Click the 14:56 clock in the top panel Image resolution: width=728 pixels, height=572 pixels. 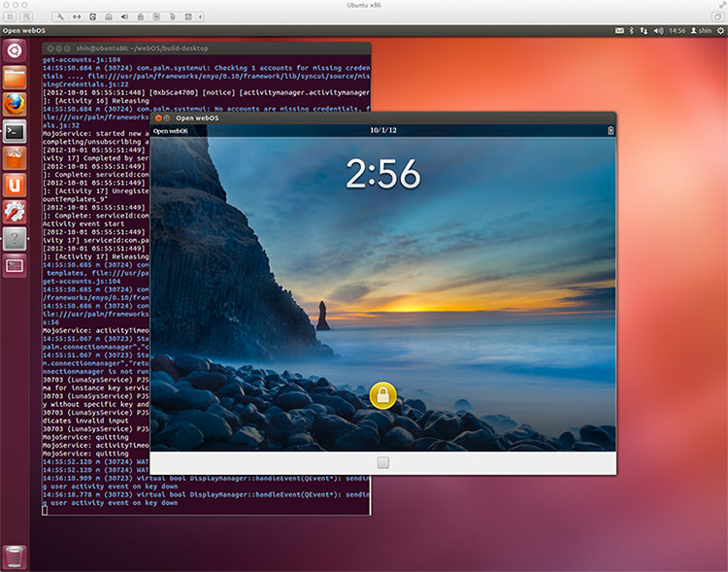point(677,31)
